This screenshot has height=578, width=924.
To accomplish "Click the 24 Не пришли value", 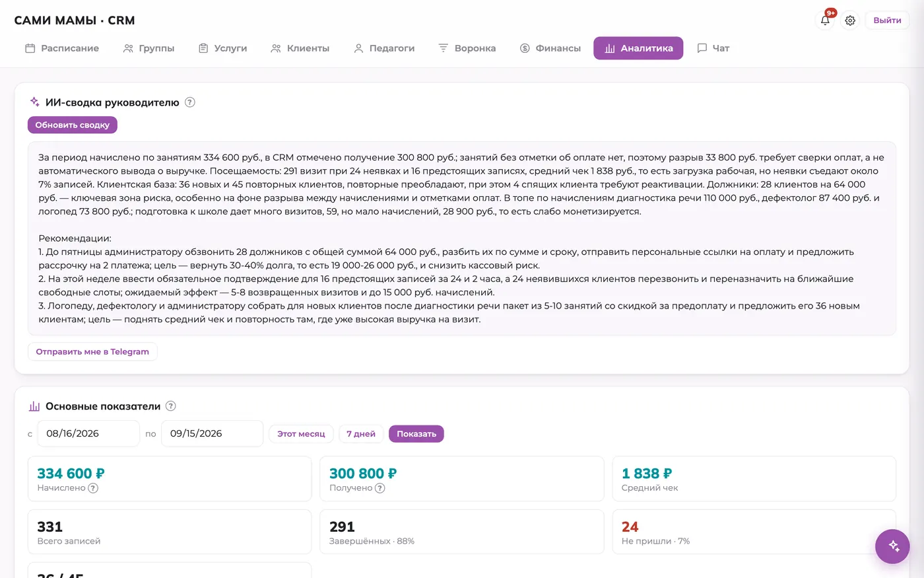I will 630,527.
